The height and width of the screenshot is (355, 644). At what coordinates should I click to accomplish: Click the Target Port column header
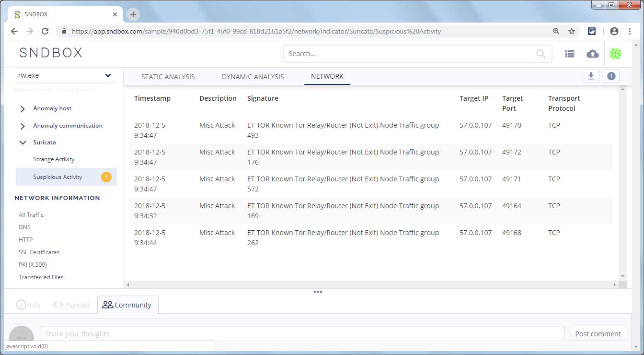click(513, 103)
